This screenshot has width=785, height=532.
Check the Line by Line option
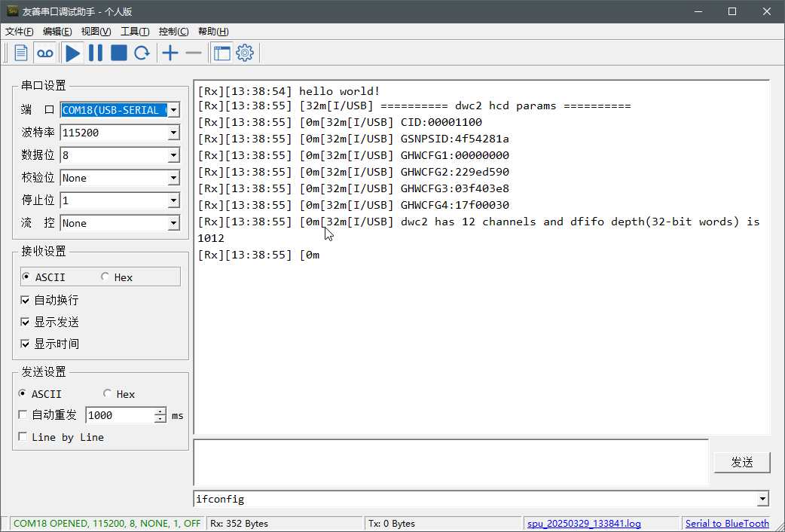pos(23,436)
